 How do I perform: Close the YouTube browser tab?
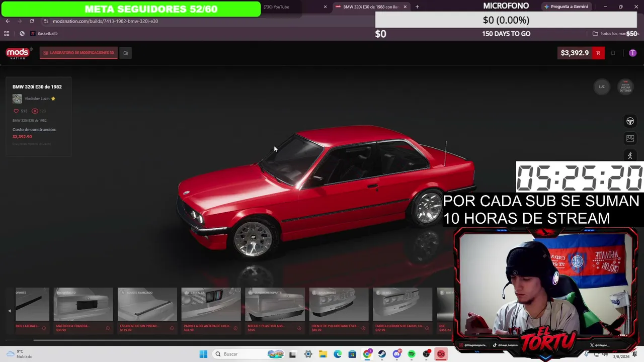click(325, 7)
